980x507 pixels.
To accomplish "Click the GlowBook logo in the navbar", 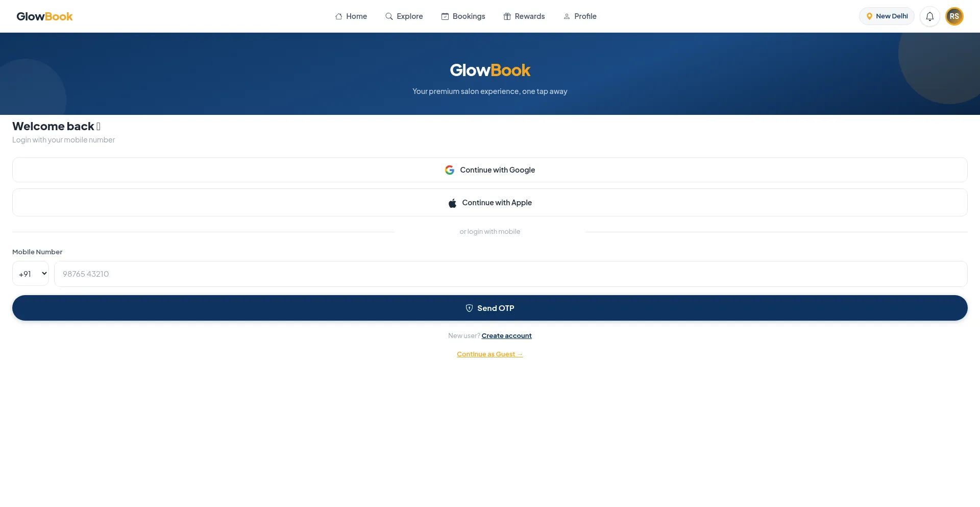I will [x=44, y=16].
